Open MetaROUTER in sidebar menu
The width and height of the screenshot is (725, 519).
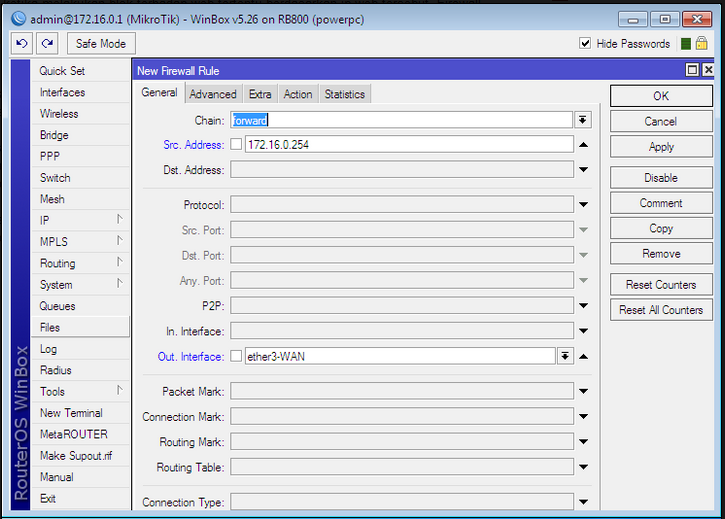pyautogui.click(x=80, y=434)
